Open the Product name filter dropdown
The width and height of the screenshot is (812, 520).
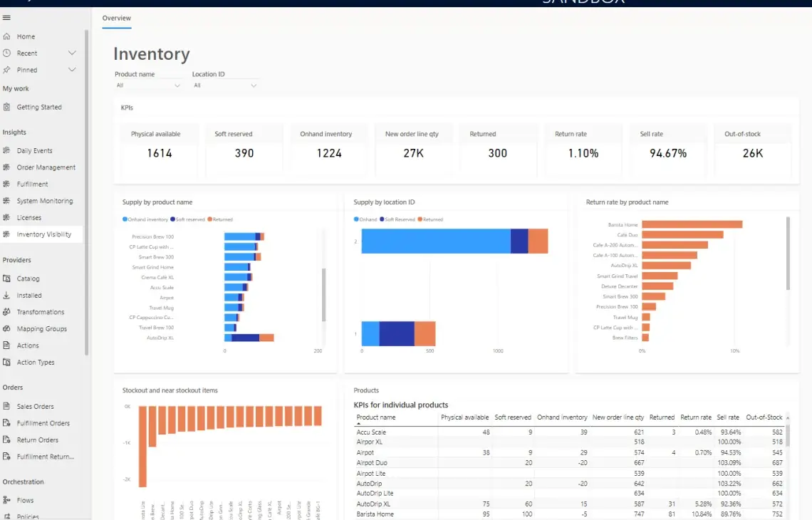tap(148, 85)
